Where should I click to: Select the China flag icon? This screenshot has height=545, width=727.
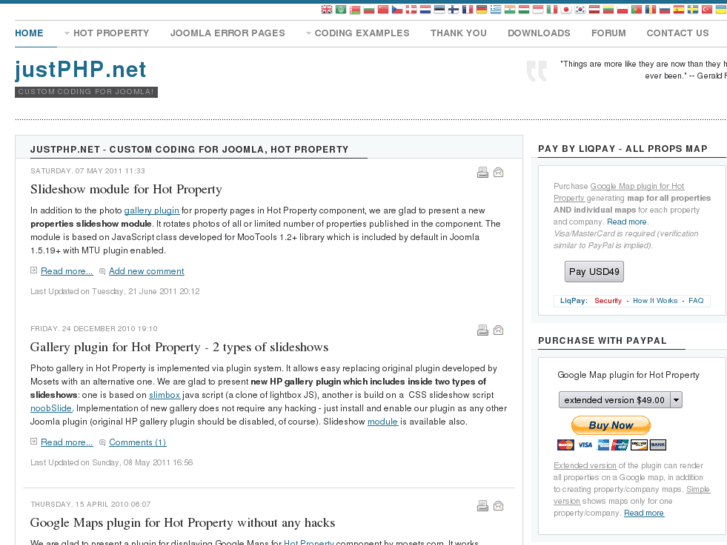click(x=383, y=9)
